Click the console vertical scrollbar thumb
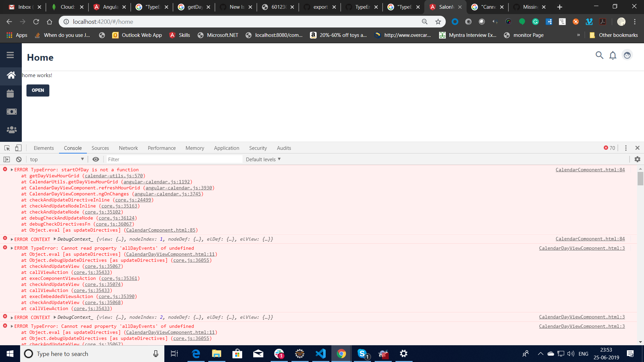The height and width of the screenshot is (362, 644). pyautogui.click(x=640, y=178)
